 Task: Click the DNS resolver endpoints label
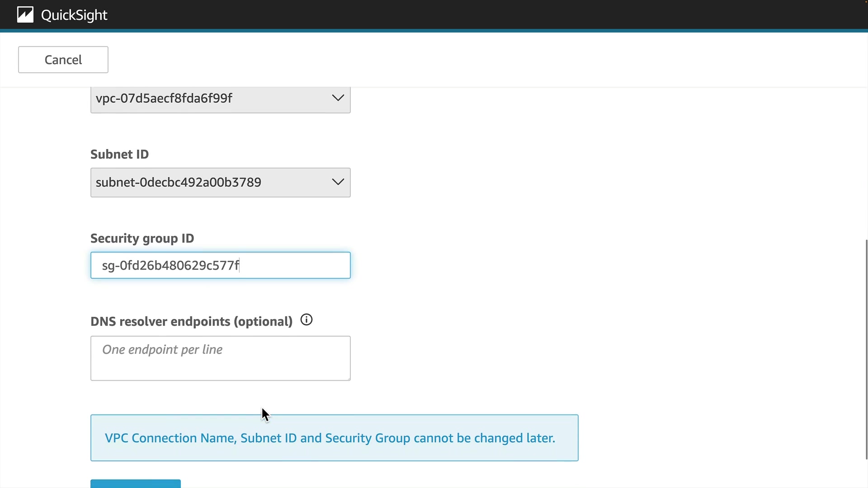(x=191, y=322)
